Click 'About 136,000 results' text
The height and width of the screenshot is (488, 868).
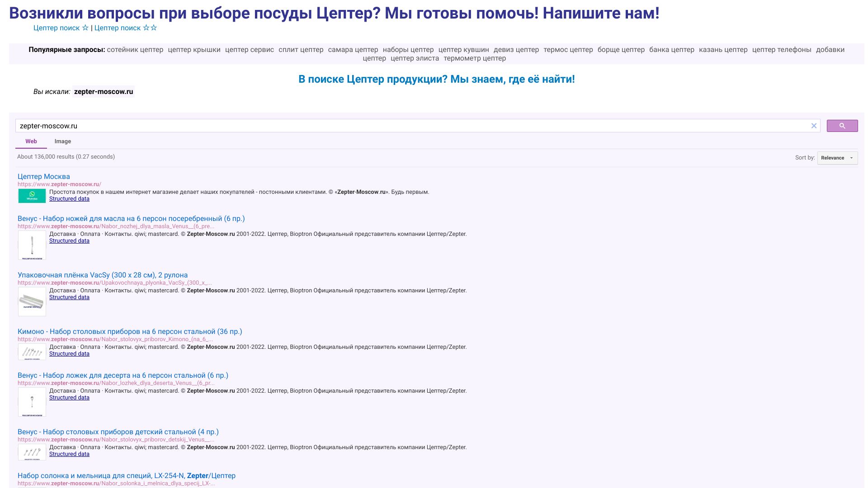[66, 157]
